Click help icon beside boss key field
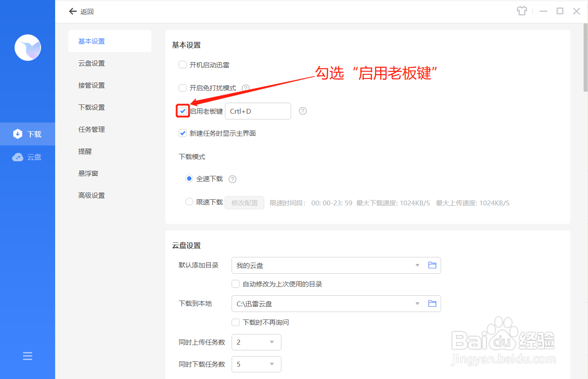588x379 pixels. [x=303, y=111]
